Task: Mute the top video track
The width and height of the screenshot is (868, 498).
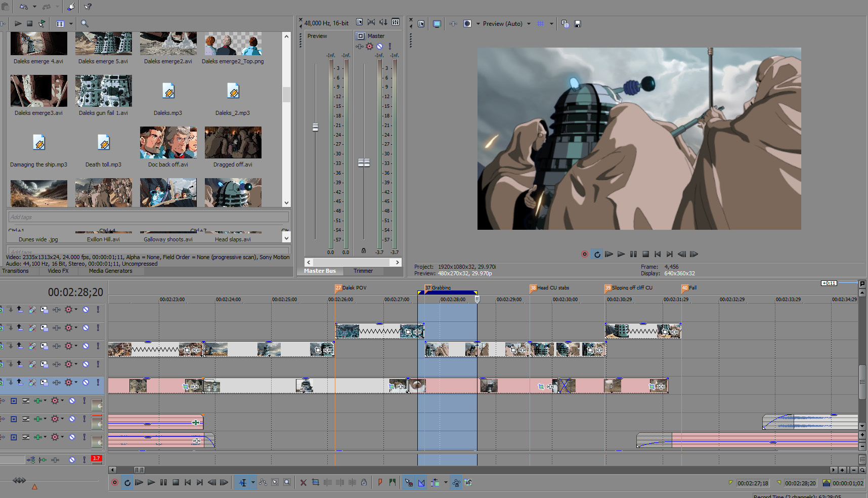Action: [86, 310]
